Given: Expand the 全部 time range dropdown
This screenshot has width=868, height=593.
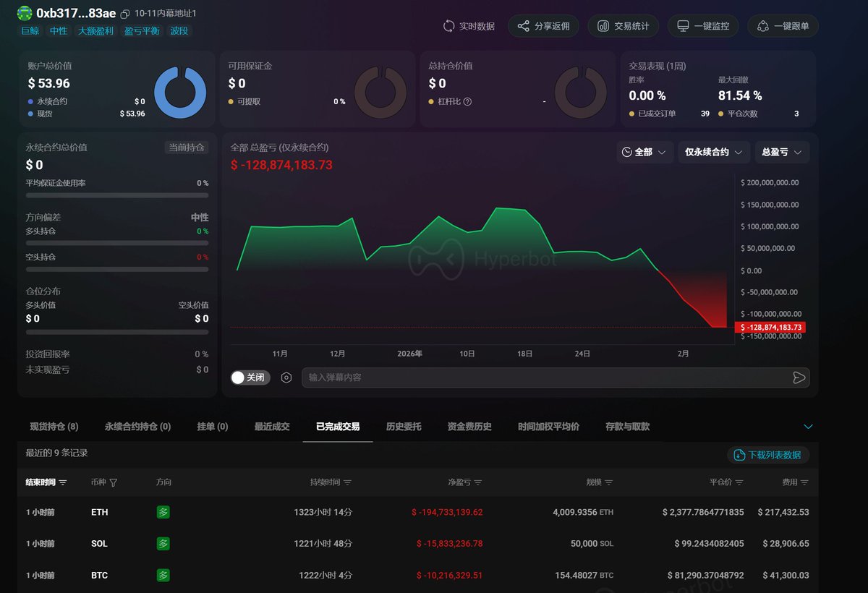Looking at the screenshot, I should click(645, 152).
